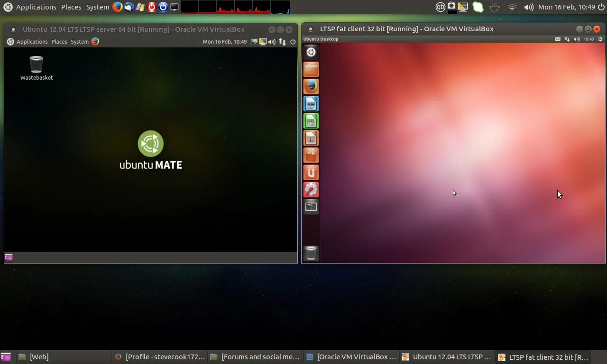The height and width of the screenshot is (364, 607).
Task: Open the host System menu
Action: (x=98, y=7)
